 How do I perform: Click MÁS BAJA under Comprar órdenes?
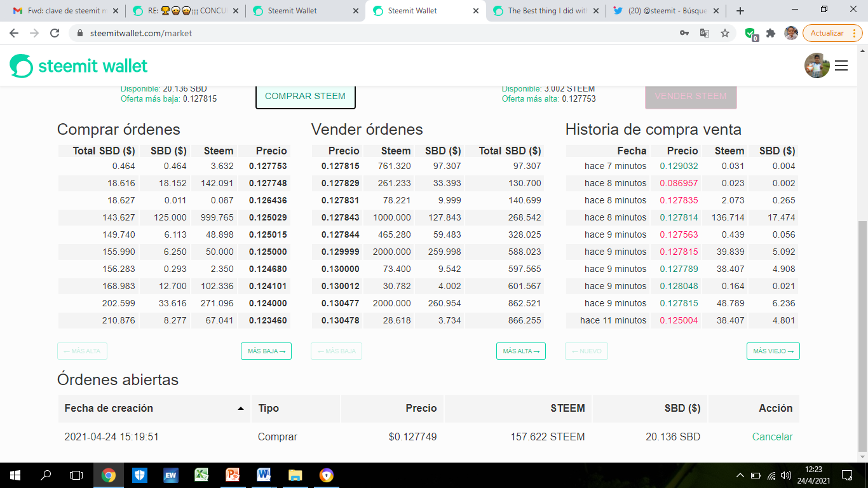coord(266,351)
